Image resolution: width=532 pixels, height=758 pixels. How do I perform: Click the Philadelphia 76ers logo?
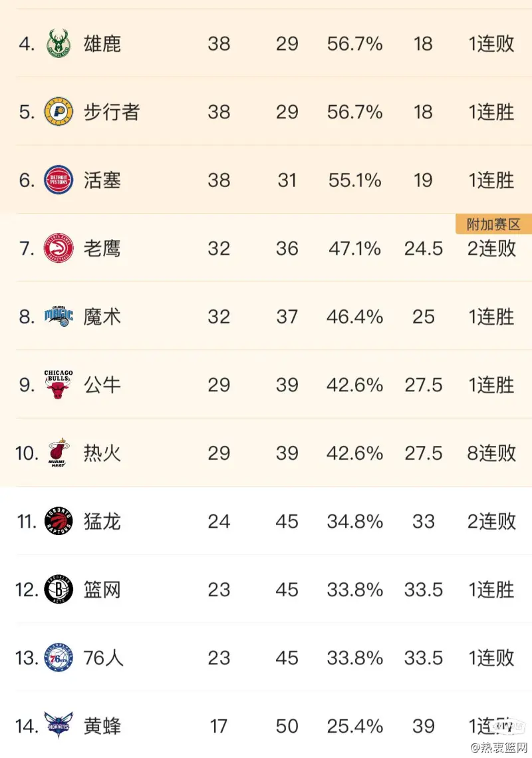(59, 658)
